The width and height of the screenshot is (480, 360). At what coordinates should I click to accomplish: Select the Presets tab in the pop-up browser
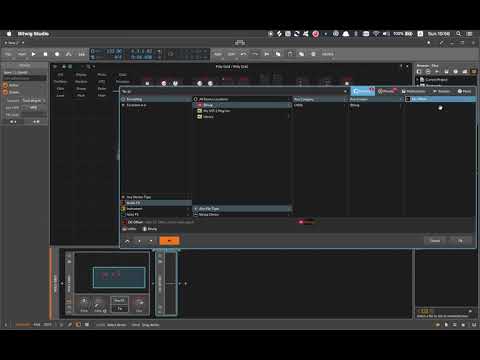[387, 91]
